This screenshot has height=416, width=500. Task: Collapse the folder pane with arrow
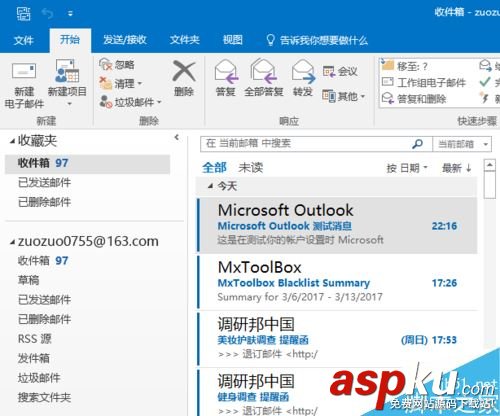pyautogui.click(x=177, y=137)
